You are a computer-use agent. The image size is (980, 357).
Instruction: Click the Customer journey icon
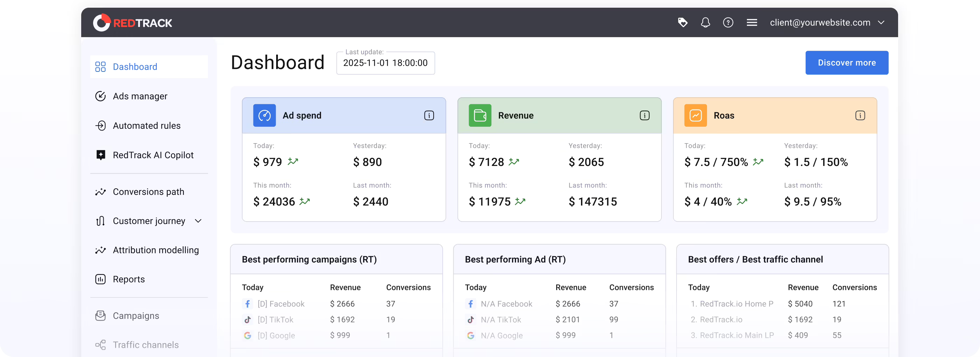tap(100, 221)
